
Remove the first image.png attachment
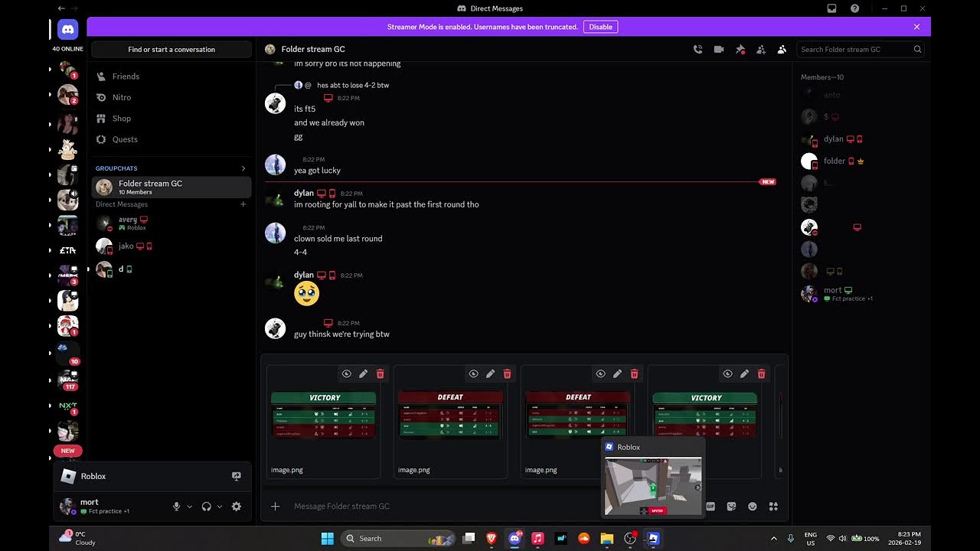(x=381, y=374)
